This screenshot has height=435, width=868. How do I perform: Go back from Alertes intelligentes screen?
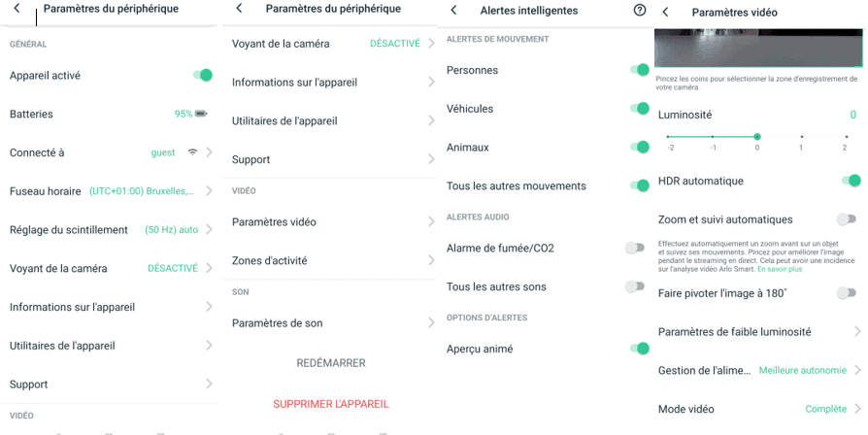453,11
